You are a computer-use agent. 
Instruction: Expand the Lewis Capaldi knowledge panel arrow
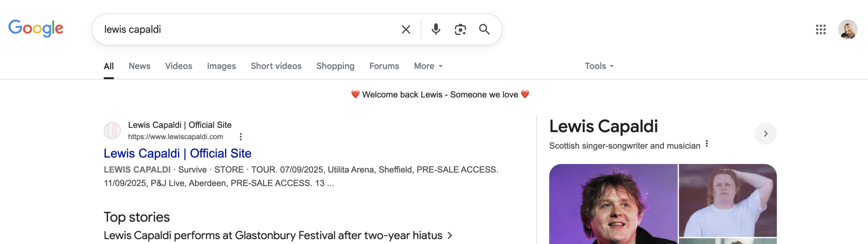(766, 134)
